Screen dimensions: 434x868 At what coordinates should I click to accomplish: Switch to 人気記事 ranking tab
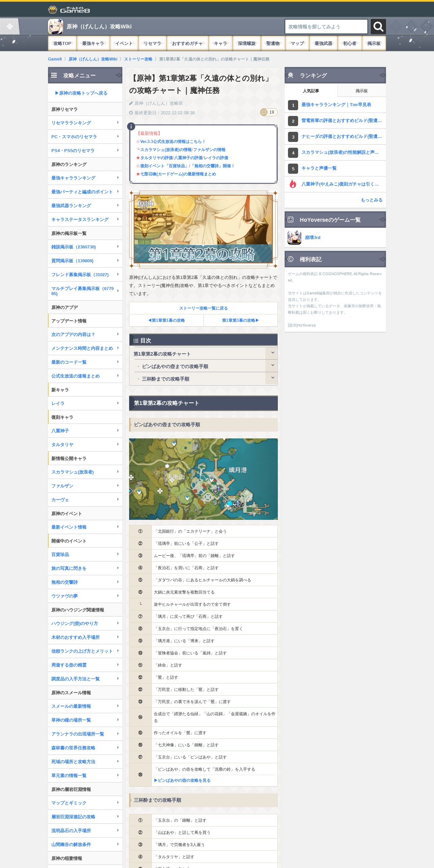[x=311, y=91]
